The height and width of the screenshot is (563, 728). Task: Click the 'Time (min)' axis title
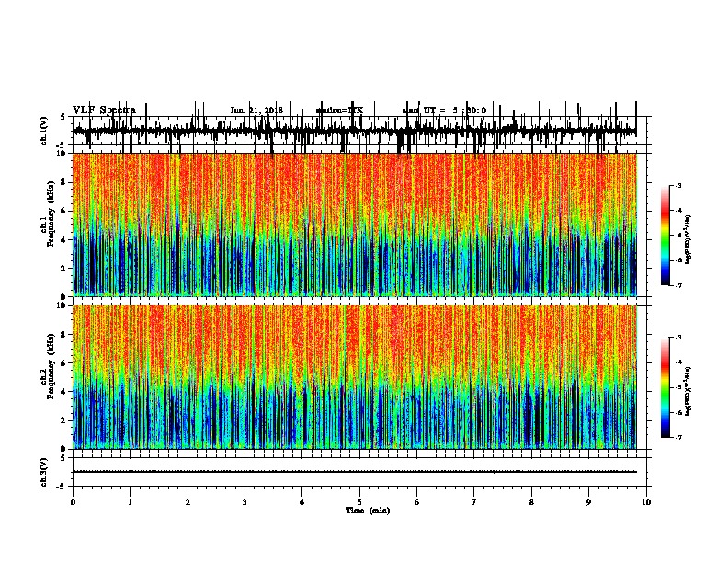(368, 511)
